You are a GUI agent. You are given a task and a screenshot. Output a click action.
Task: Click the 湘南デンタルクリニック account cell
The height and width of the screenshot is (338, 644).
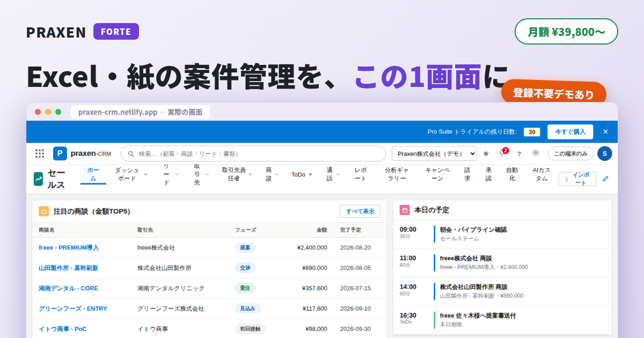point(171,288)
